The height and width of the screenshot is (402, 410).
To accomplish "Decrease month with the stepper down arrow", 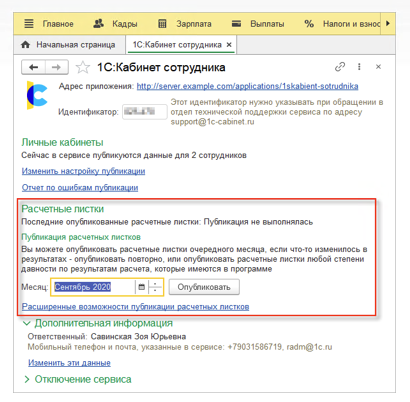I will coord(155,291).
